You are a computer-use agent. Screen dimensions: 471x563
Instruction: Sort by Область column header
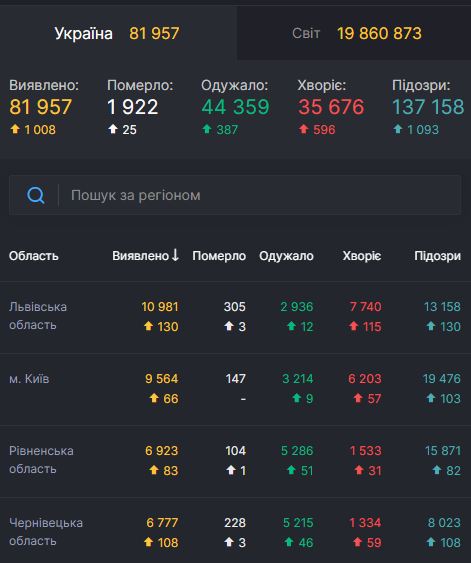pos(34,256)
